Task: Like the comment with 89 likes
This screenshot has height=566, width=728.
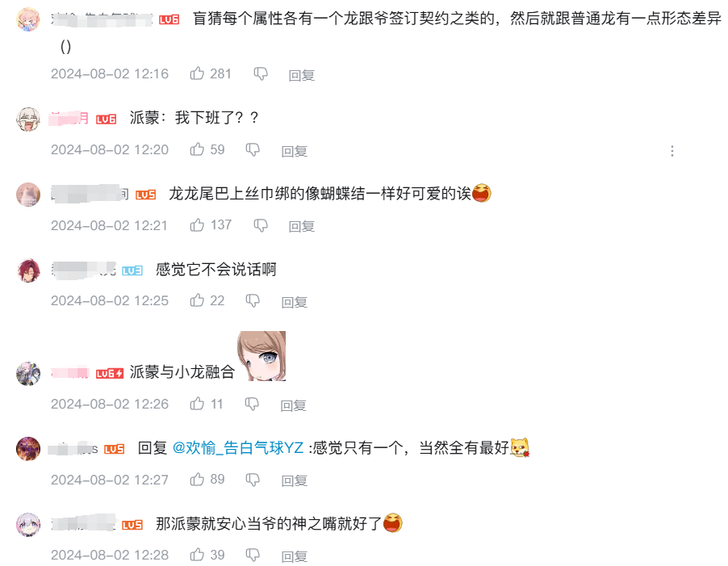Action: (x=197, y=479)
